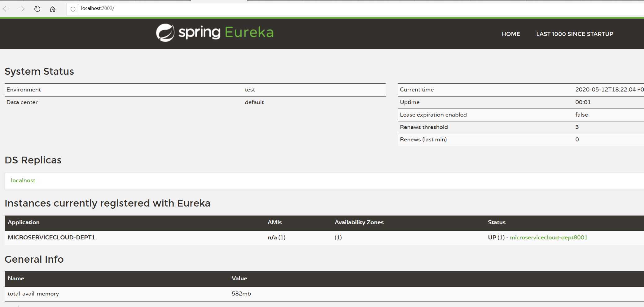The height and width of the screenshot is (307, 644).
Task: Click the Availability Zones column header
Action: click(359, 222)
